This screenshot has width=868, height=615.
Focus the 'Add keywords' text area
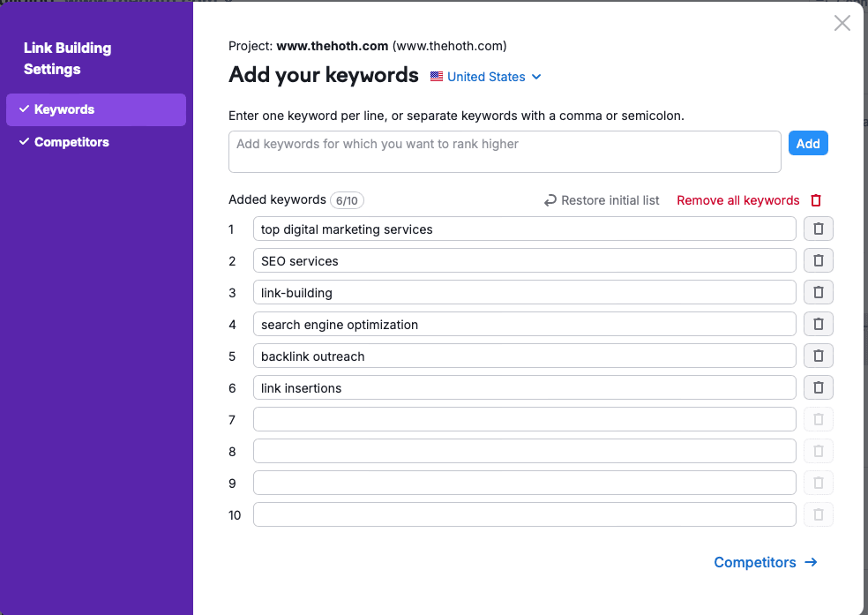click(x=504, y=152)
